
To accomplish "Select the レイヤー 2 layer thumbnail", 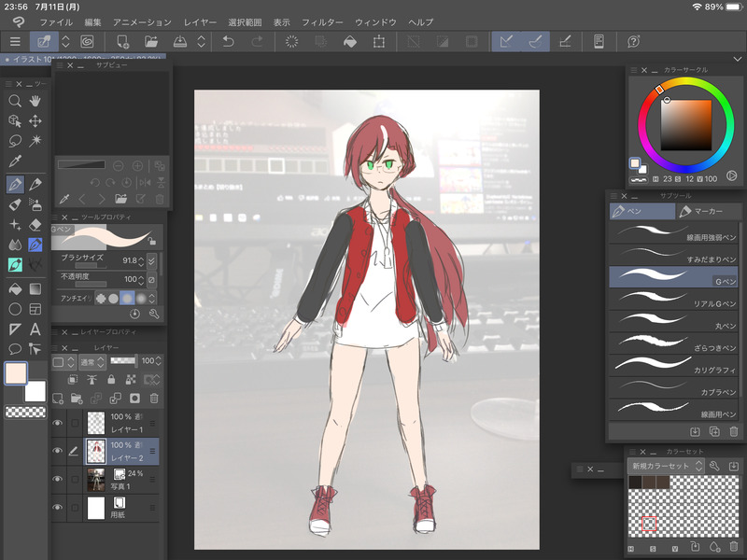I will coord(95,452).
